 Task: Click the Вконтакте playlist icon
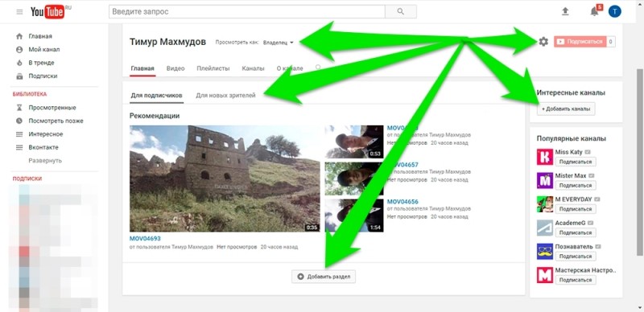click(19, 147)
